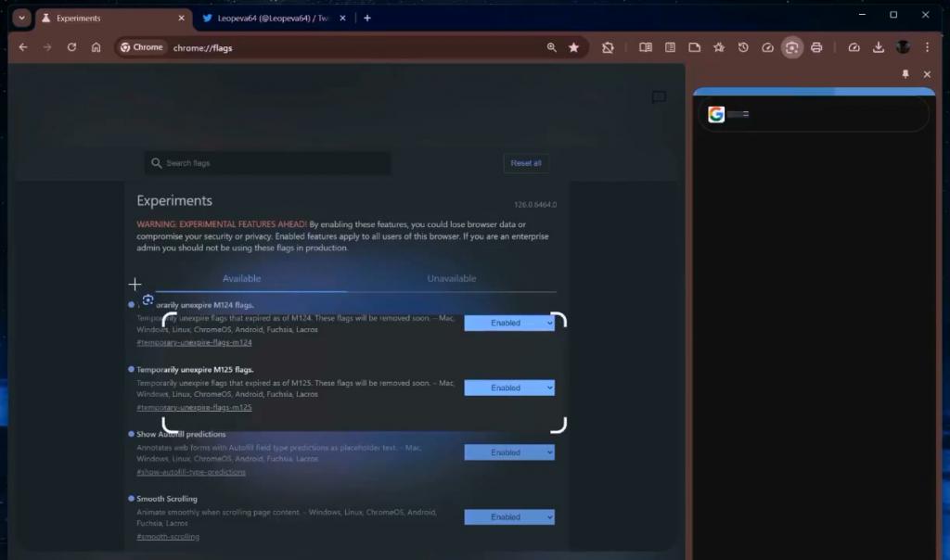Screen dimensions: 950x560
Task: Open the downloads arrow icon
Action: click(879, 47)
